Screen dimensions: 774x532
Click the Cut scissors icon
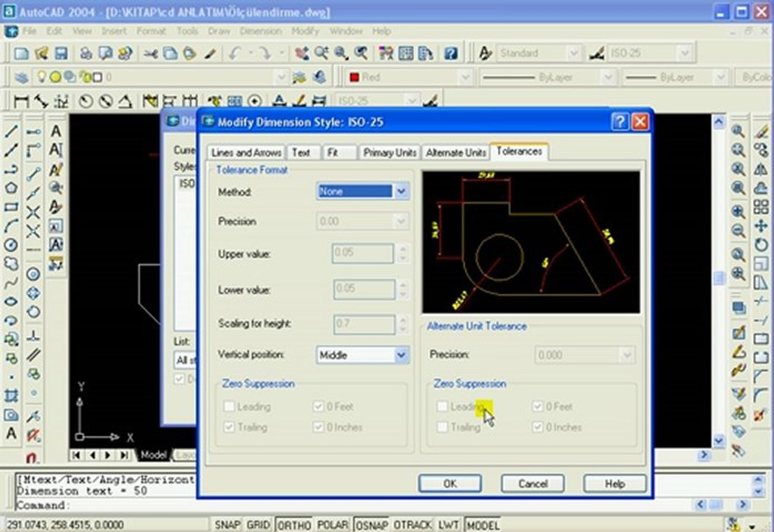pos(151,52)
